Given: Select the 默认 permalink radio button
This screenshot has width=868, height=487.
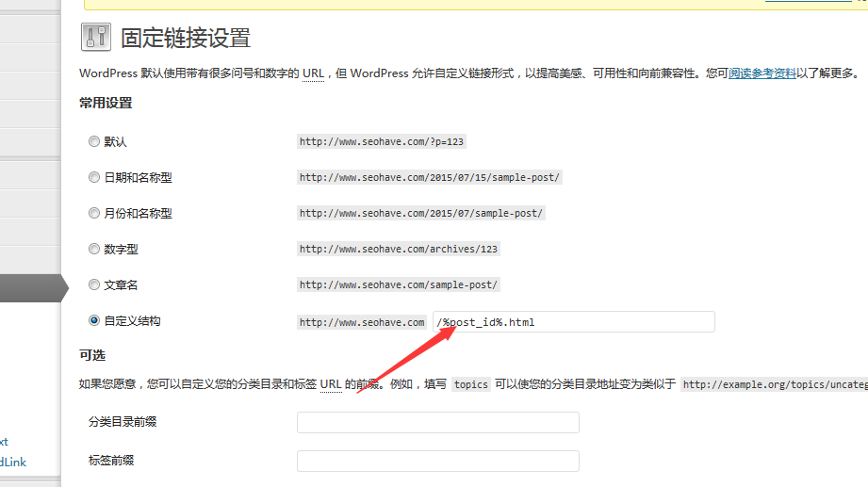Looking at the screenshot, I should pyautogui.click(x=94, y=141).
